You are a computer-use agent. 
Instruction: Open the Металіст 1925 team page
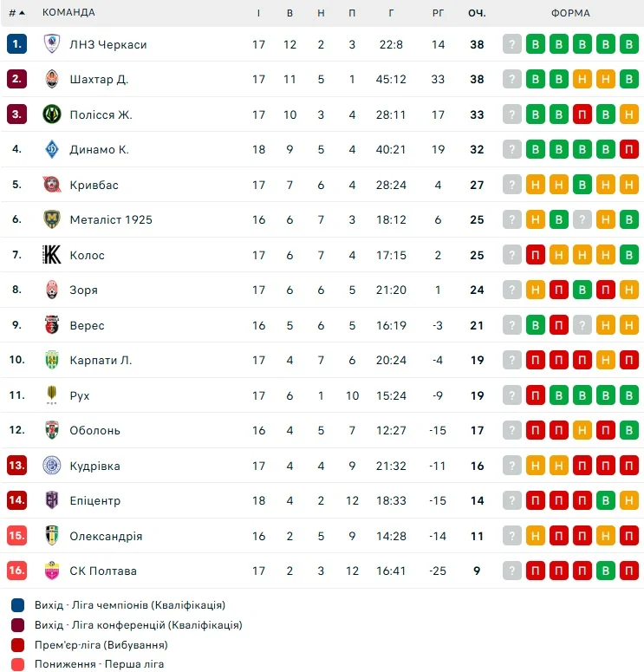(111, 219)
